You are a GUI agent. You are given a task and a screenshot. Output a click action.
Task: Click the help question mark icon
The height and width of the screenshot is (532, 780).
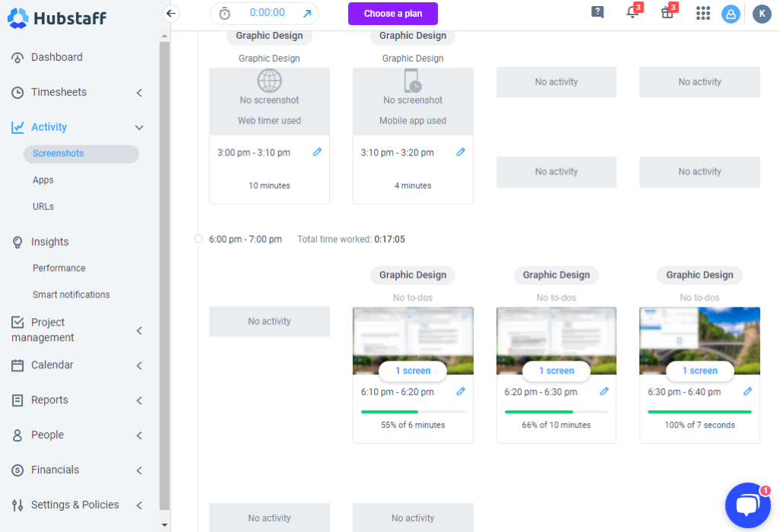tap(597, 12)
